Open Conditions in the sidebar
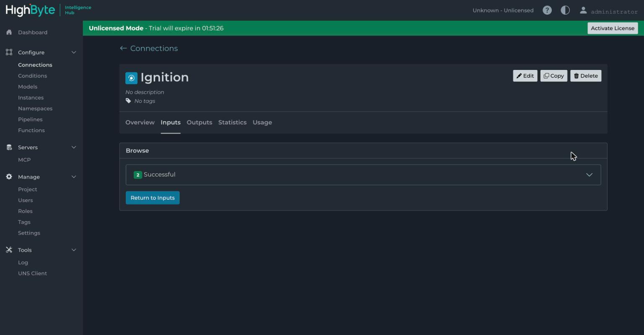The height and width of the screenshot is (335, 644). 32,76
